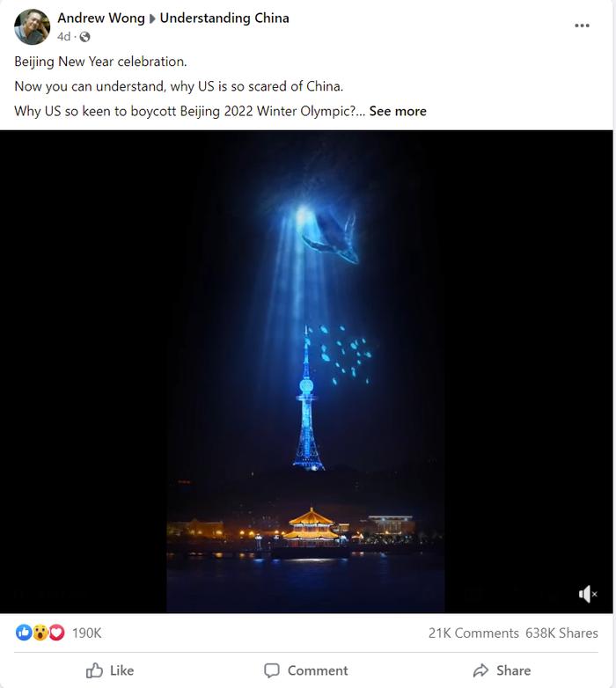Click the thumbs-up icon beside Like
Image resolution: width=616 pixels, height=688 pixels.
pyautogui.click(x=94, y=670)
